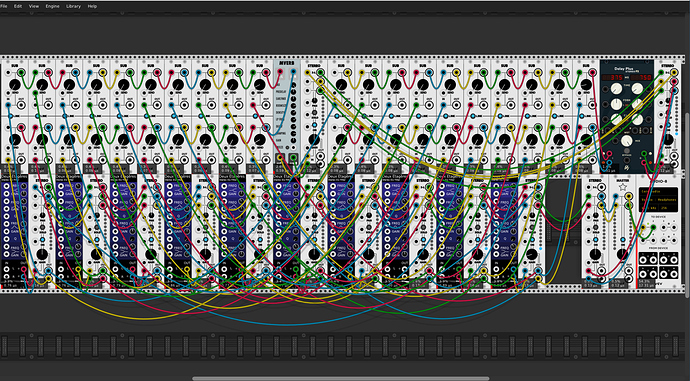Click the star icon on MASTER module
Screen dimensions: 690x381
[x=623, y=187]
